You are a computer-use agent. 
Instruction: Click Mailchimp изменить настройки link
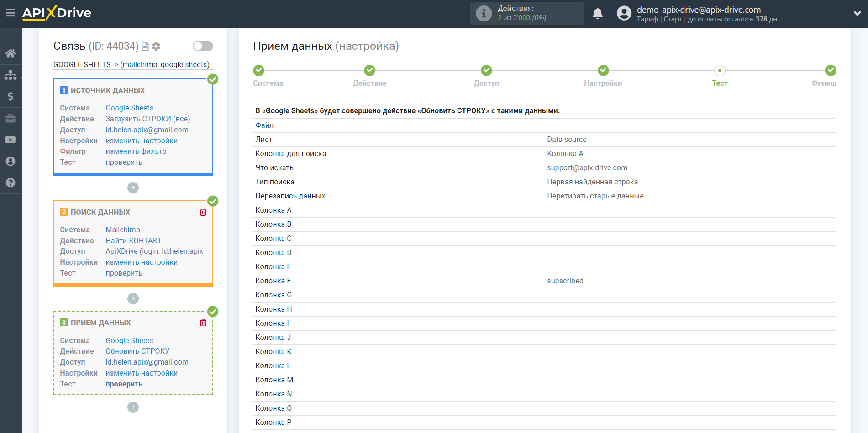tap(142, 262)
